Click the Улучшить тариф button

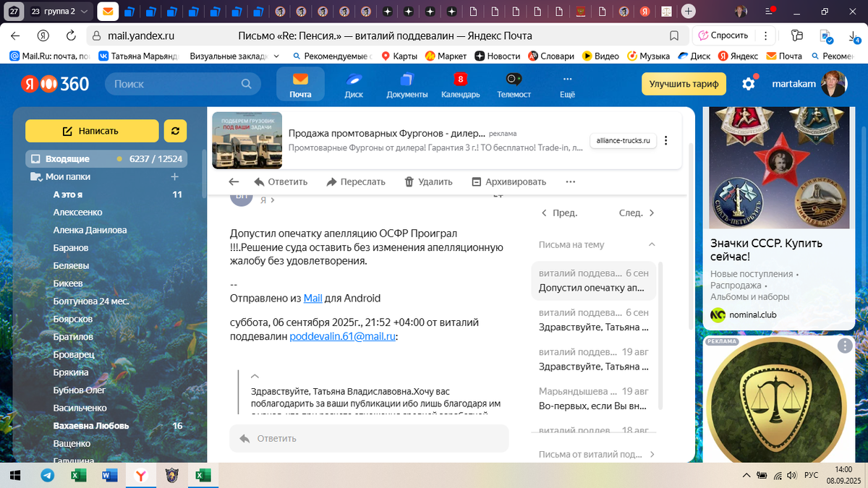pyautogui.click(x=683, y=84)
